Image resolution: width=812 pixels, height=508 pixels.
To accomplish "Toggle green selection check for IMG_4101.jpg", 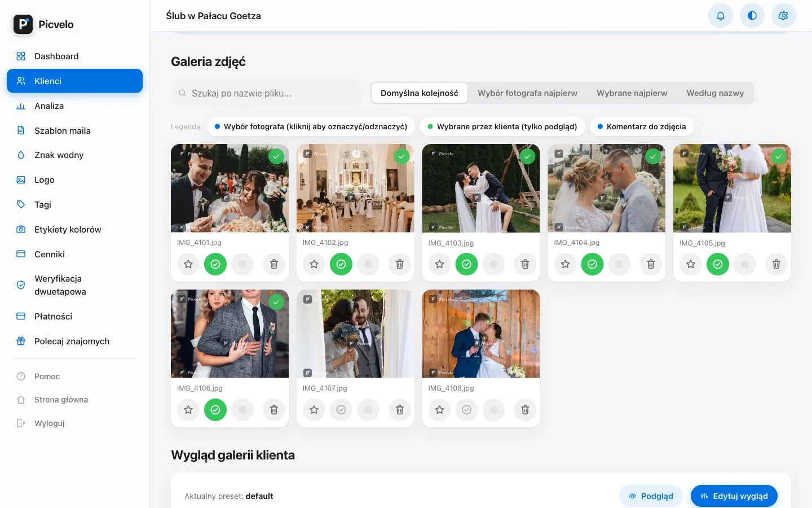I will (215, 264).
